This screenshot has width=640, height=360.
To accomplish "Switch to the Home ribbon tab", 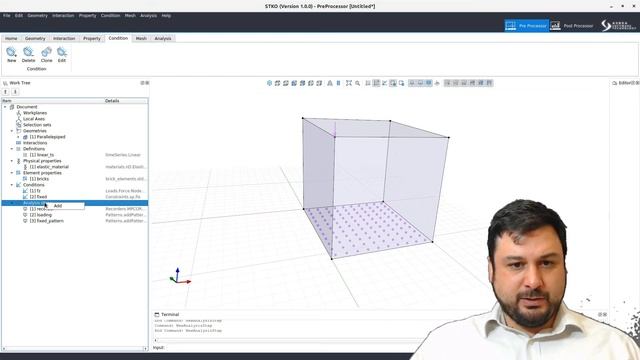I will (x=11, y=38).
